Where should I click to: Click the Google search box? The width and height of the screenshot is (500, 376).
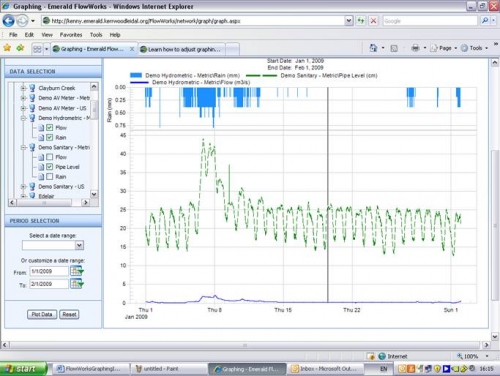[430, 21]
